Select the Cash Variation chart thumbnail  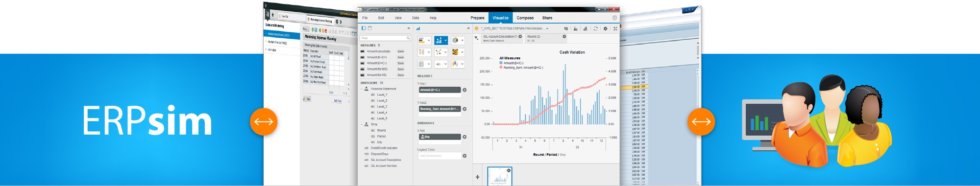click(499, 176)
